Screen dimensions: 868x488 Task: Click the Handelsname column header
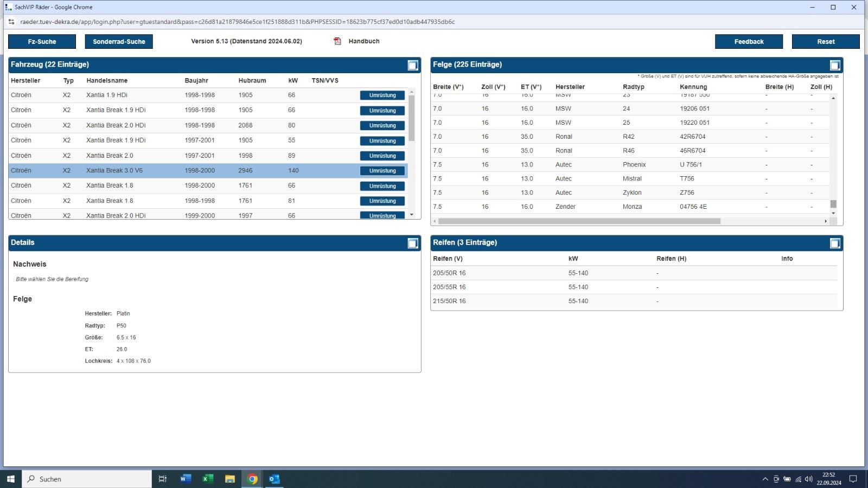click(x=107, y=81)
